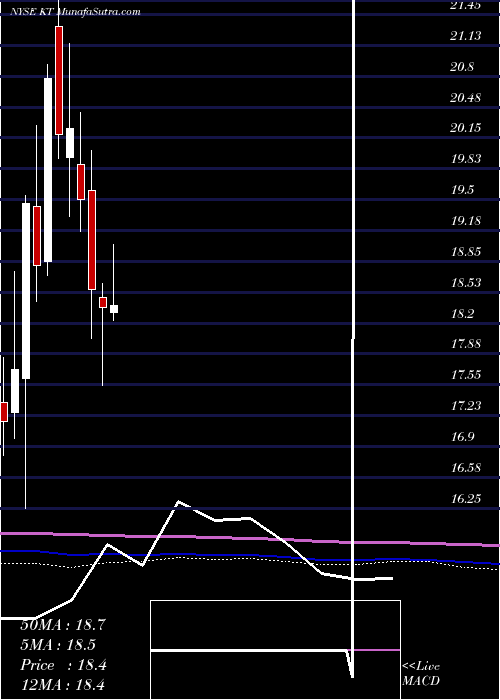Click the 20.15 price axis label
Viewport: 500px width, 700px height.
[x=466, y=129]
